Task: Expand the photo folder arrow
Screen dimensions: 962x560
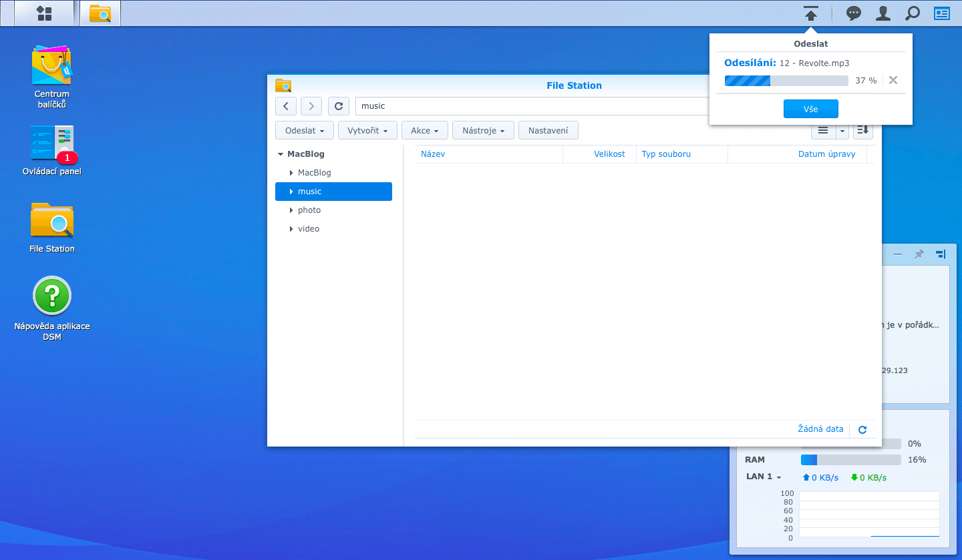Action: pyautogui.click(x=291, y=210)
